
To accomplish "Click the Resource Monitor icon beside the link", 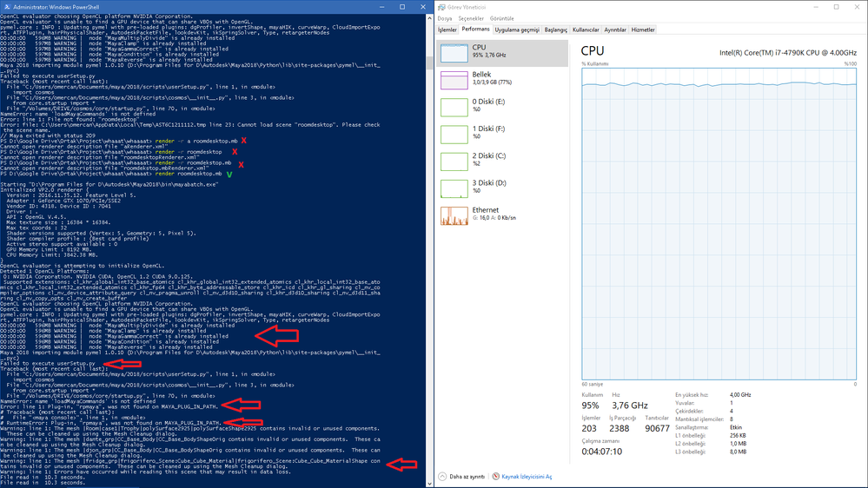I will click(x=496, y=477).
